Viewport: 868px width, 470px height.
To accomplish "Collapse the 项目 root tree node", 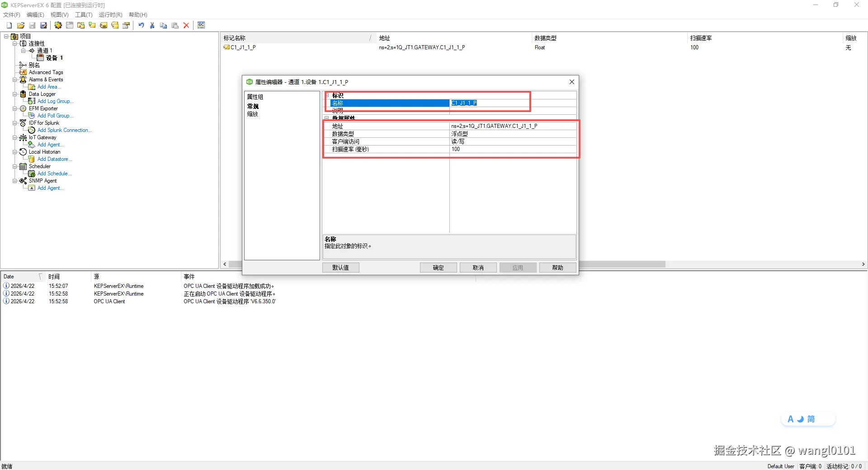I will tap(6, 36).
